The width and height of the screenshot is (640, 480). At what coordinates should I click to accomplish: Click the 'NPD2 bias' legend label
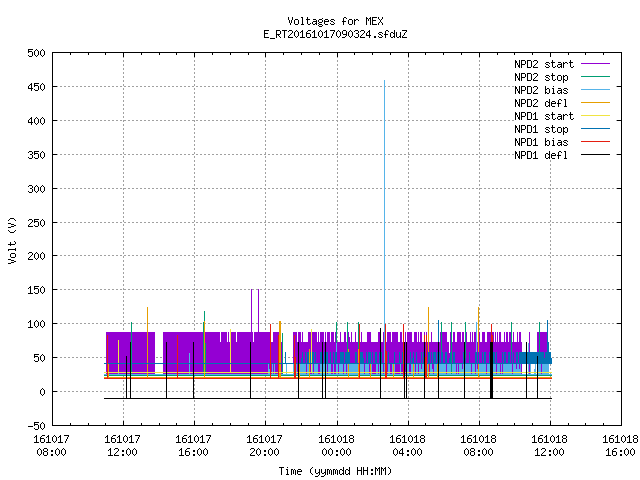(541, 90)
